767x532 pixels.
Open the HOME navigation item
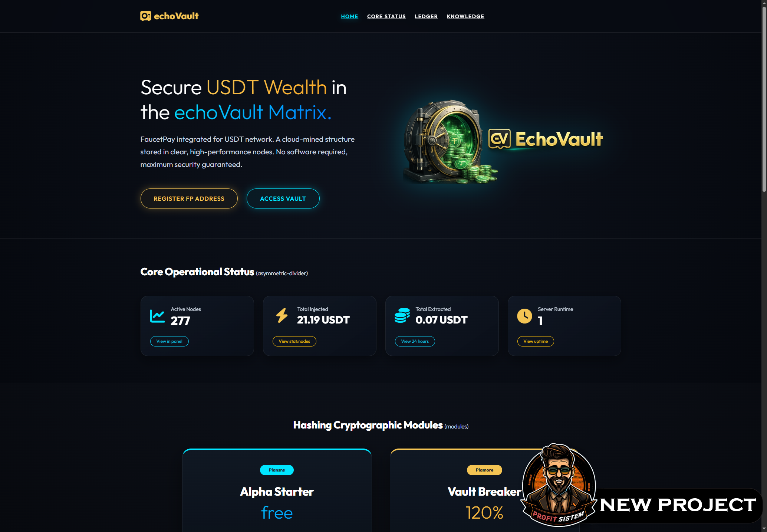[349, 16]
